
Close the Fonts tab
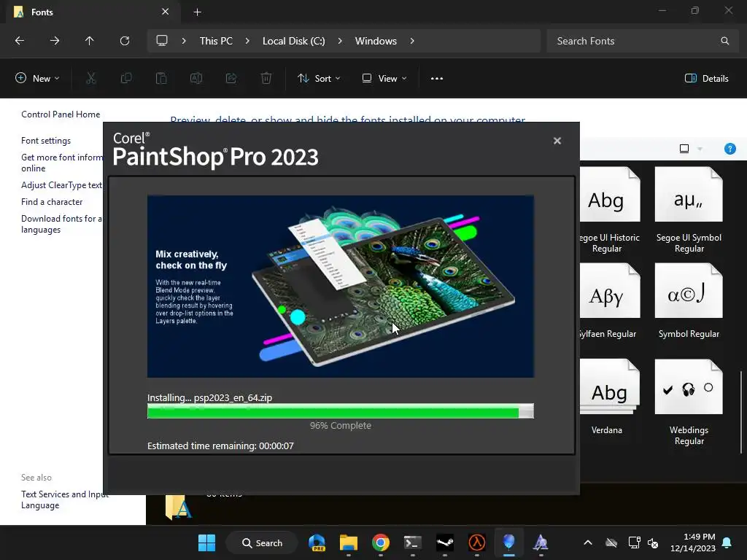[165, 12]
